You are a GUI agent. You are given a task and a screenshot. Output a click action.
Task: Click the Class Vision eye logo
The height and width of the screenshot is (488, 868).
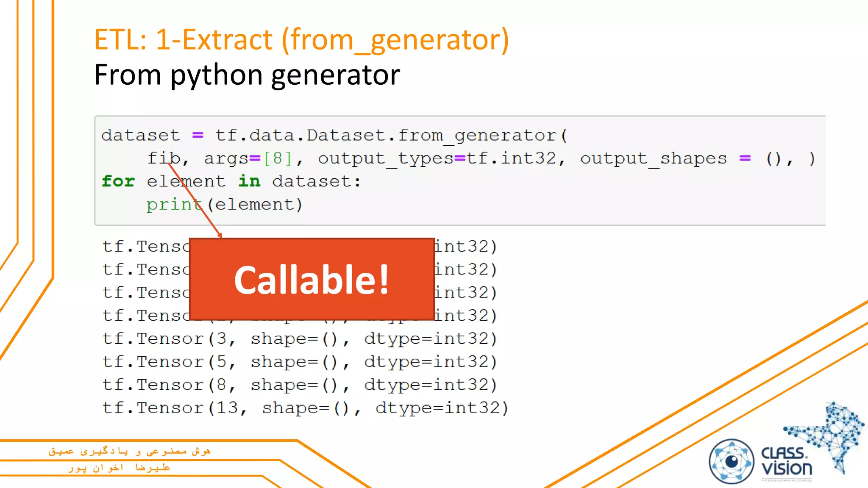click(x=731, y=462)
